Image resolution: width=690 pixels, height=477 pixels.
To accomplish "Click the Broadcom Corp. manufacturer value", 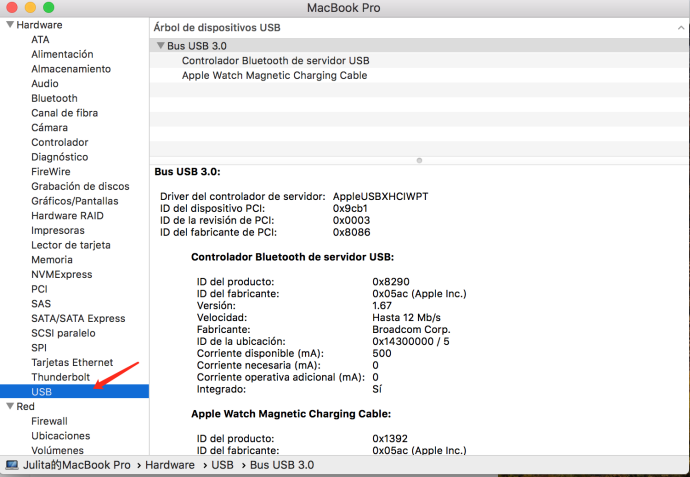I will pos(411,329).
